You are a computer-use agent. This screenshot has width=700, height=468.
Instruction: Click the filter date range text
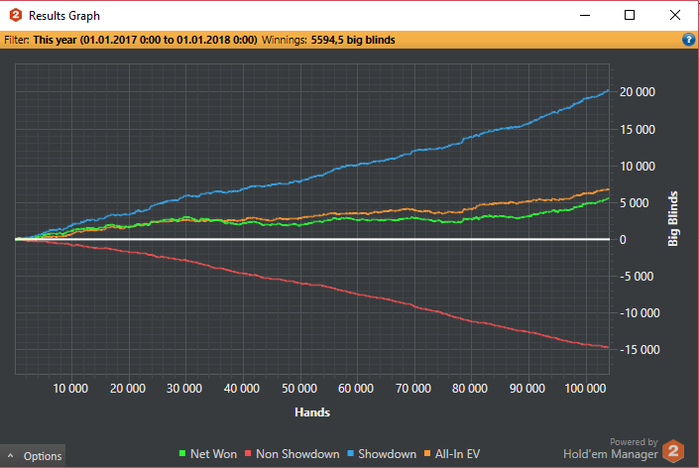pyautogui.click(x=145, y=40)
